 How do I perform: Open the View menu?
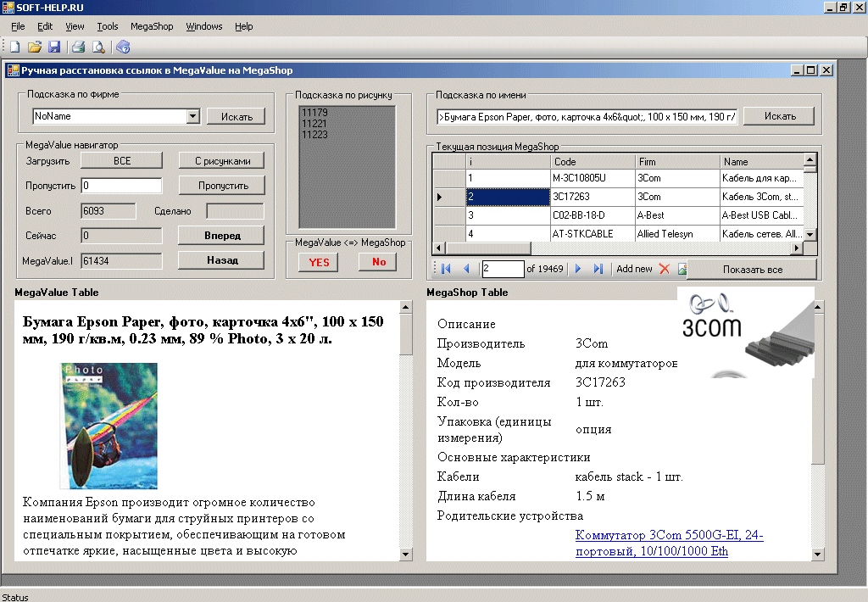[x=75, y=26]
